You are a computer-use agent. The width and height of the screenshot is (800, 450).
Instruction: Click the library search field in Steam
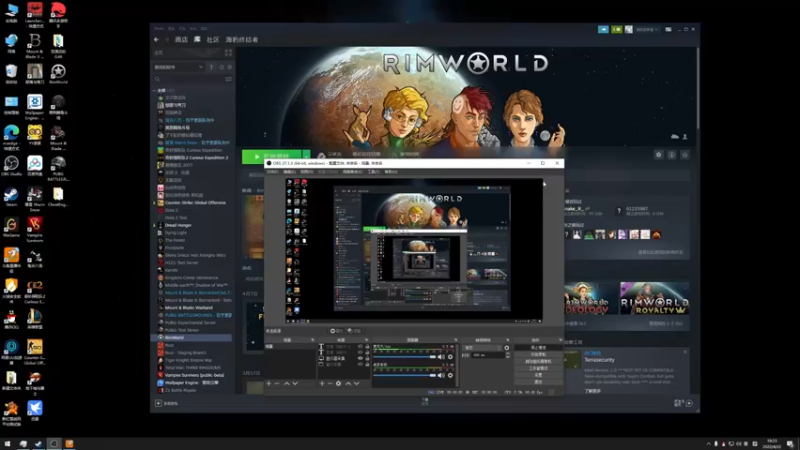coord(189,79)
